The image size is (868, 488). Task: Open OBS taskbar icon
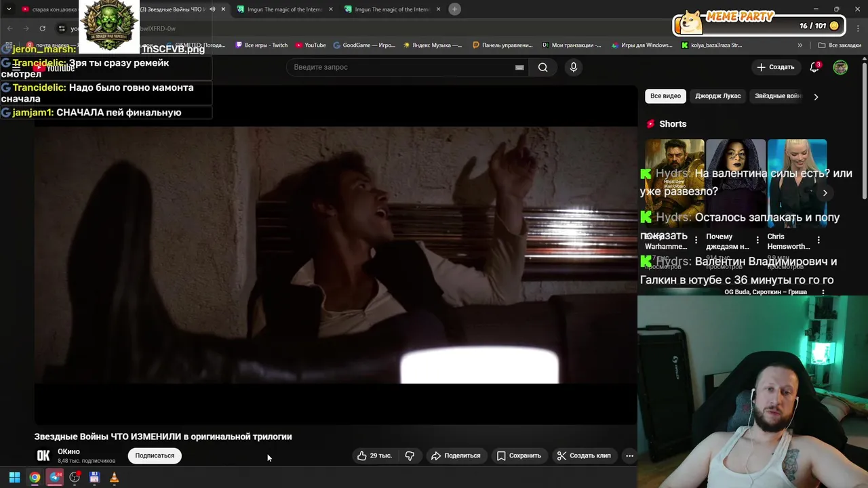(x=75, y=477)
